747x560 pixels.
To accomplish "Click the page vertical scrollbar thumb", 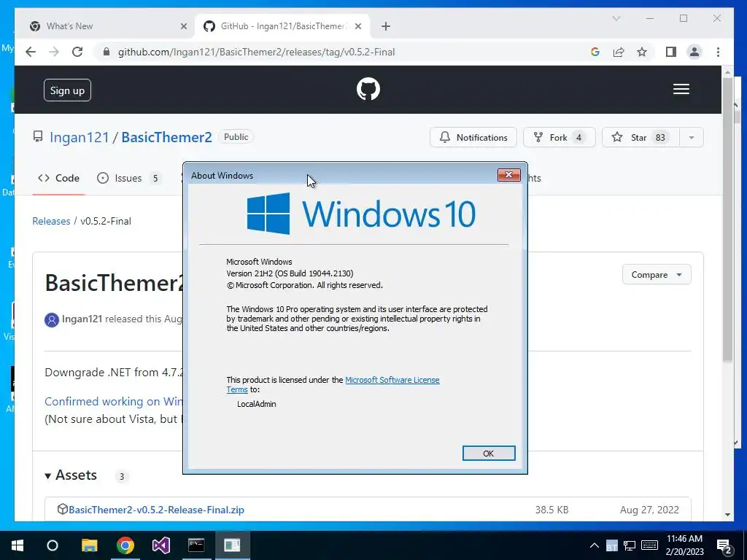I will tap(727, 219).
